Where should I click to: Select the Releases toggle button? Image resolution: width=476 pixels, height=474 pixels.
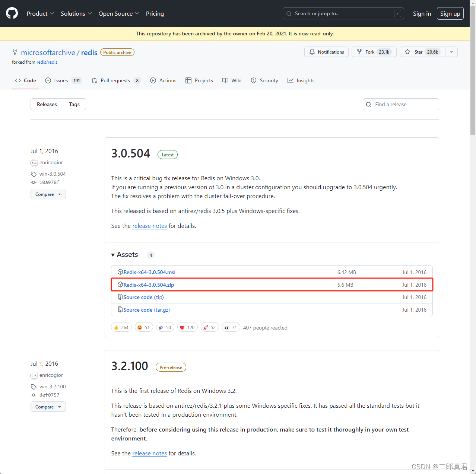tap(47, 104)
